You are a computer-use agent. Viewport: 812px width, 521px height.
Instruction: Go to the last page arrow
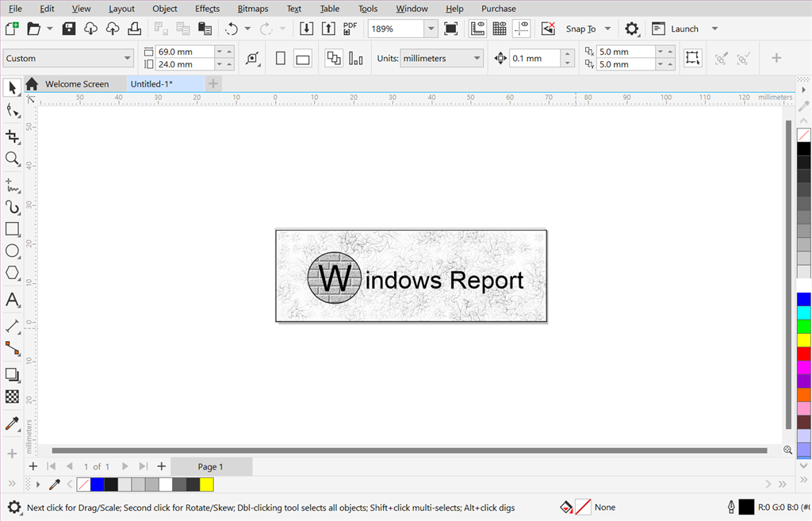click(144, 466)
